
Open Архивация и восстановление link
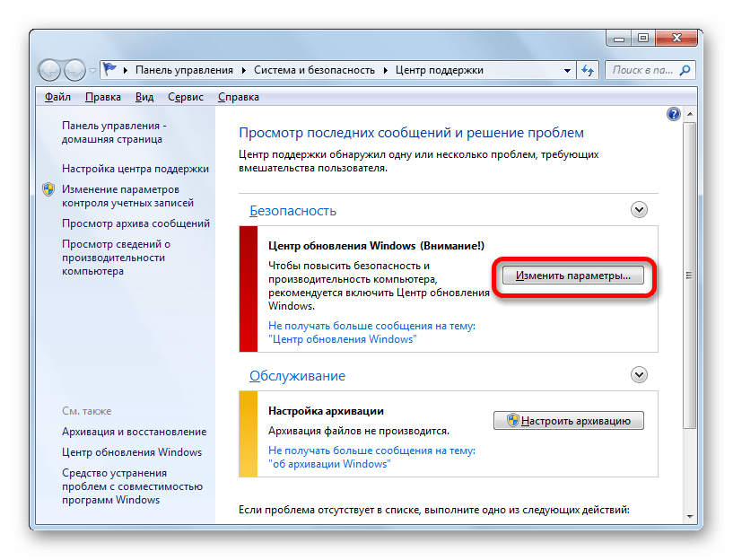[134, 432]
